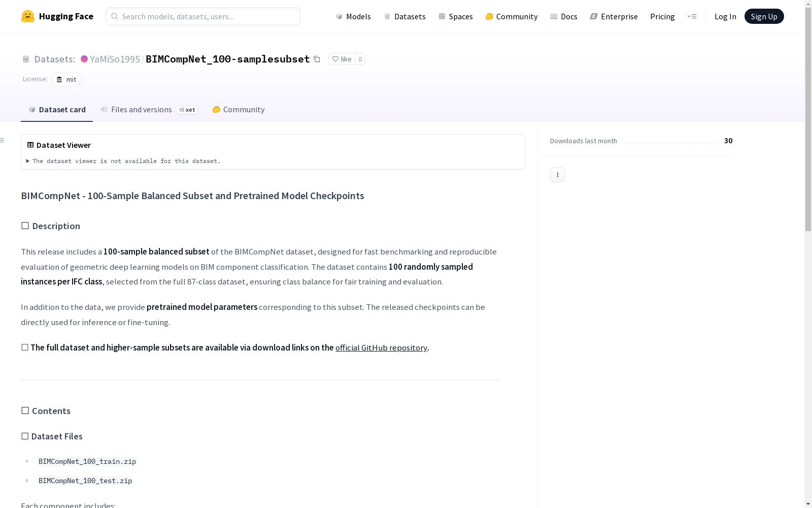Image resolution: width=812 pixels, height=508 pixels.
Task: Expand the dataset viewer unavailable message
Action: pyautogui.click(x=123, y=161)
